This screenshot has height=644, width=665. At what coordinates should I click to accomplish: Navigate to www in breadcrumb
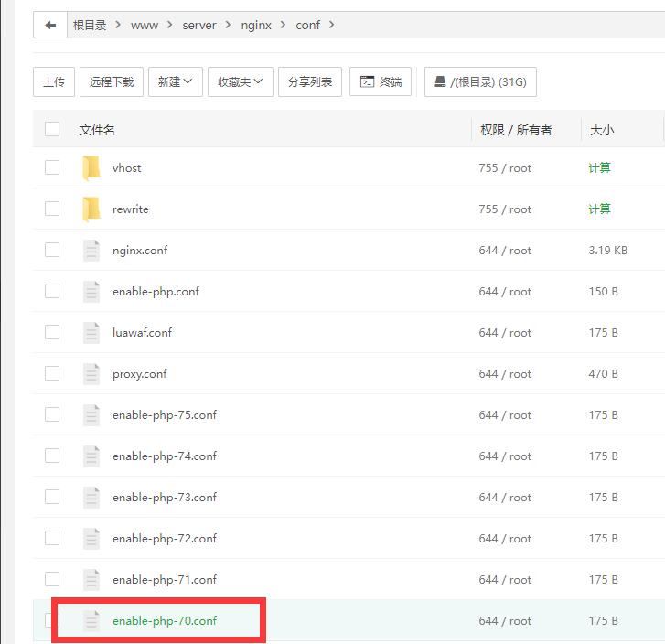tap(145, 26)
